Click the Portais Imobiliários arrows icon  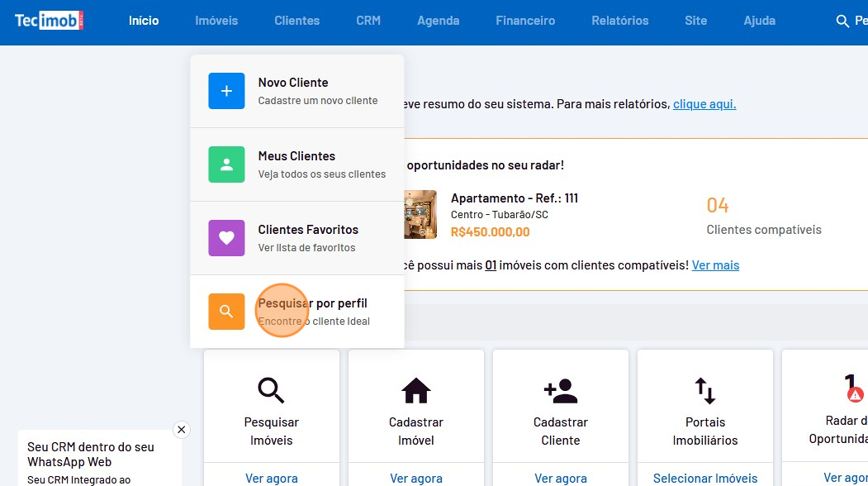704,390
